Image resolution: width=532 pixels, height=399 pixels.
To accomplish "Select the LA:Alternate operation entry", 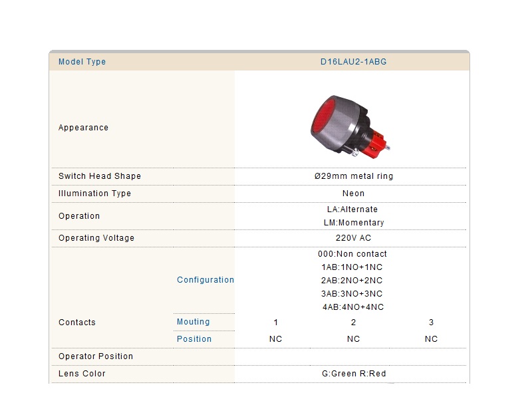I will [x=352, y=209].
